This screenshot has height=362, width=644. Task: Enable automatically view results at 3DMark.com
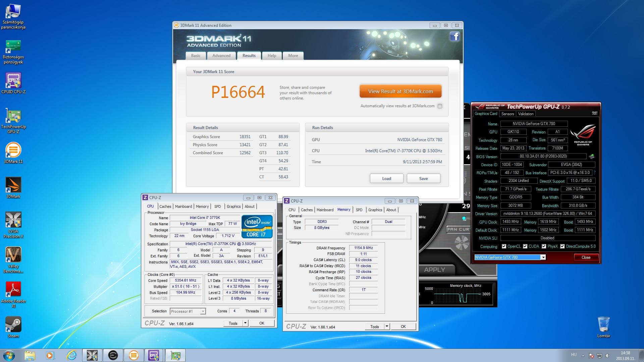[x=440, y=106]
